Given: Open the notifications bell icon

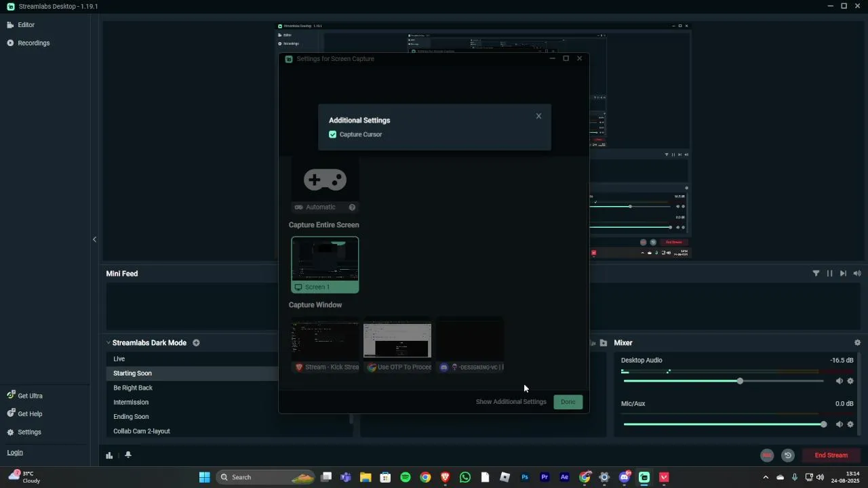Looking at the screenshot, I should coord(128,455).
